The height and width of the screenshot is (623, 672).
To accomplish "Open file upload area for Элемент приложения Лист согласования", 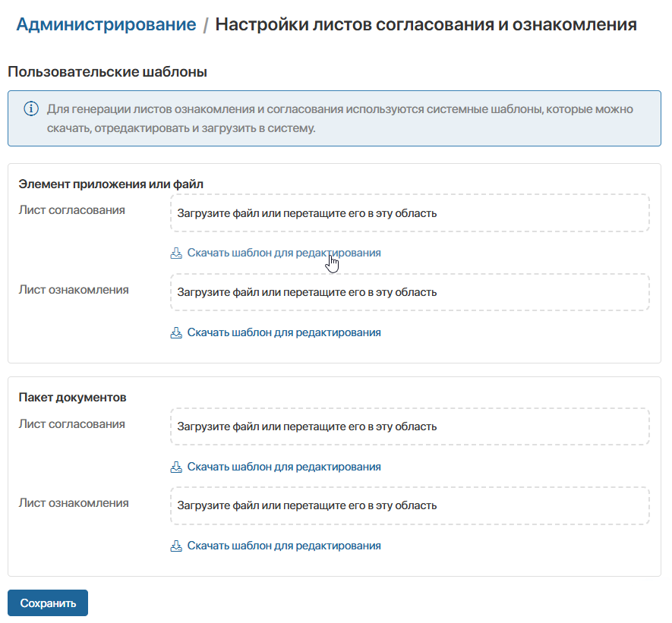I will [410, 212].
